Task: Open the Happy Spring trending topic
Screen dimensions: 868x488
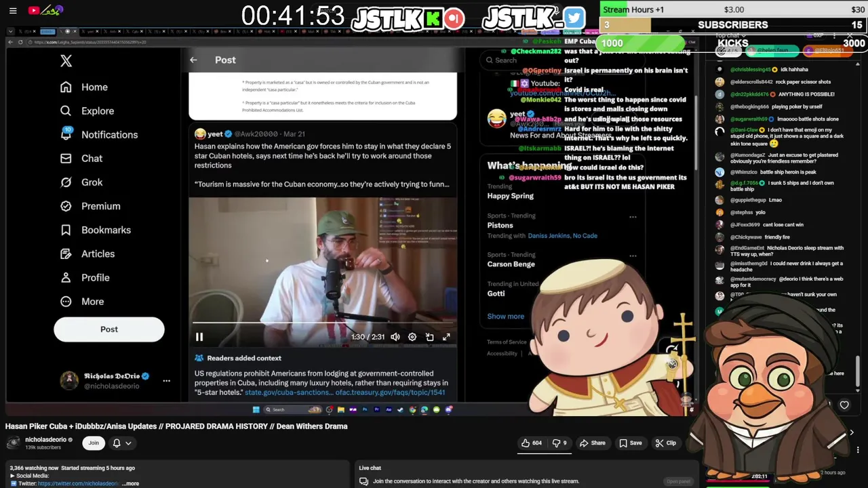Action: click(510, 196)
